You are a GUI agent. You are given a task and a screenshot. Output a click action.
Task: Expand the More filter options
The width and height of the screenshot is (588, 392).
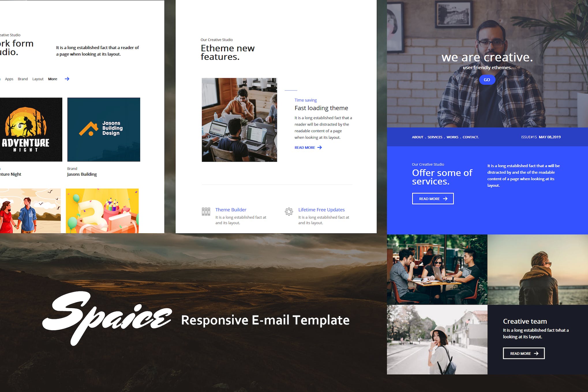point(53,79)
